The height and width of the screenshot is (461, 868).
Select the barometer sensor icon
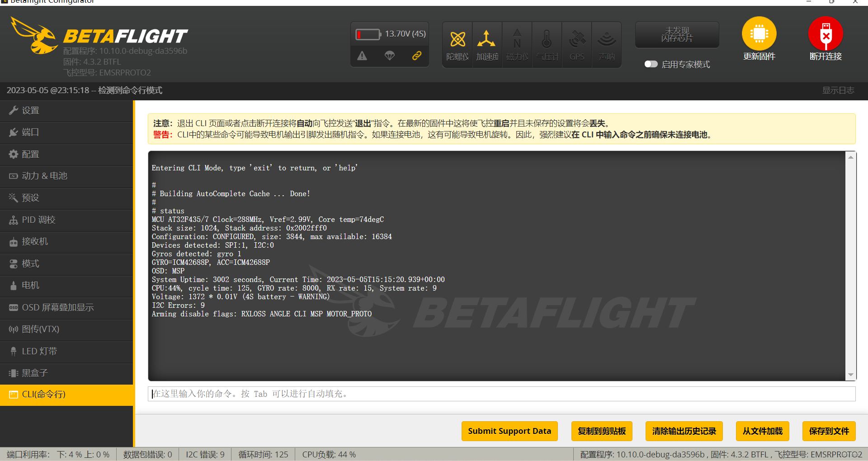click(x=547, y=45)
